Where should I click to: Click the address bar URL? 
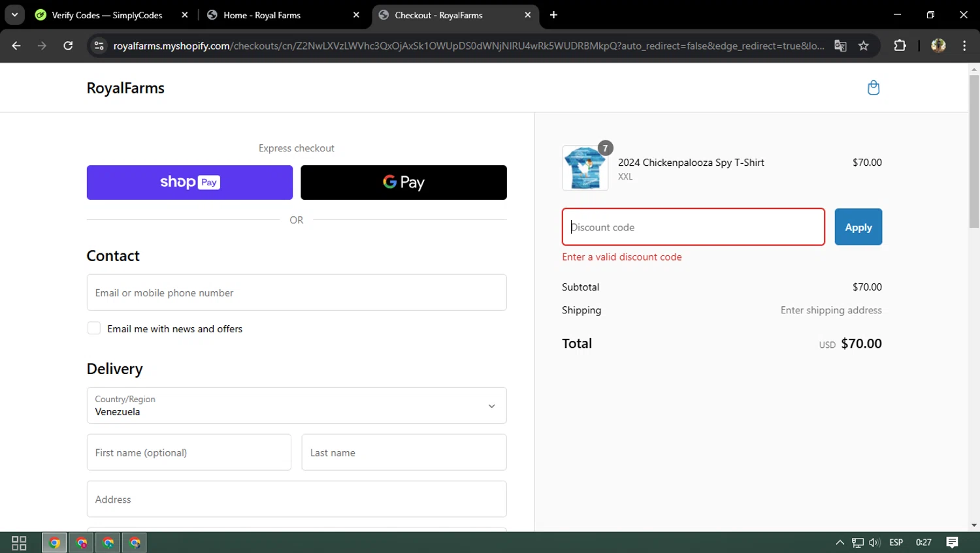[468, 46]
